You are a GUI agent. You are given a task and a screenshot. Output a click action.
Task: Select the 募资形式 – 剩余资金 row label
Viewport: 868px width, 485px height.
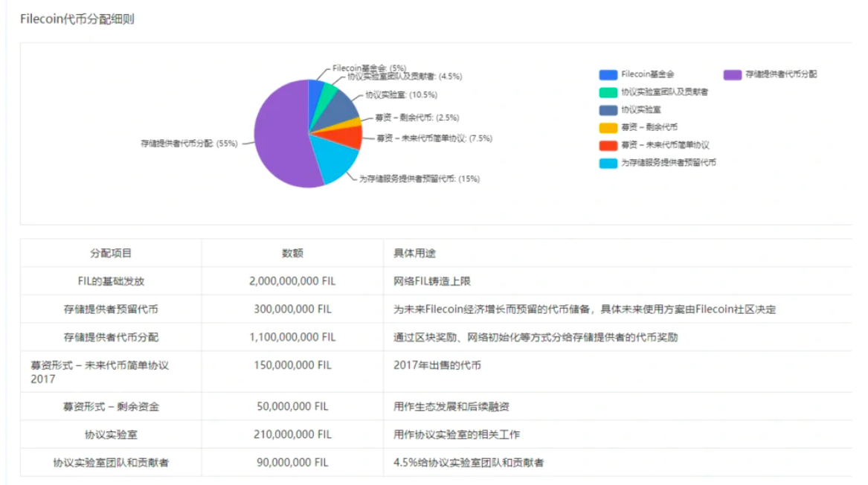(111, 406)
